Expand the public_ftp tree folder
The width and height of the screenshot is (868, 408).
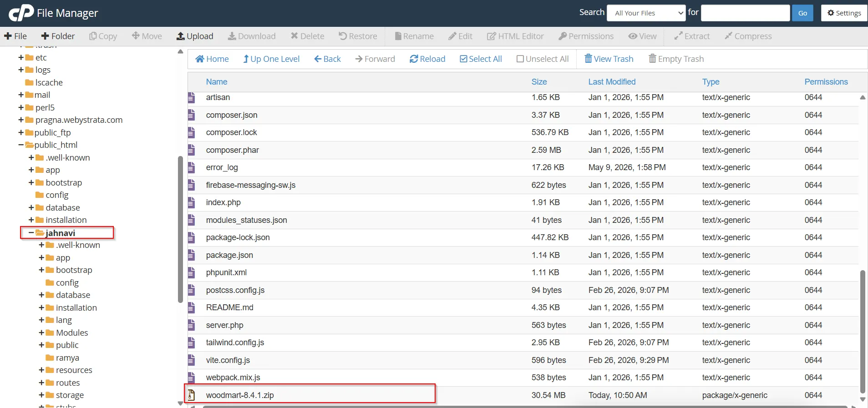coord(21,132)
